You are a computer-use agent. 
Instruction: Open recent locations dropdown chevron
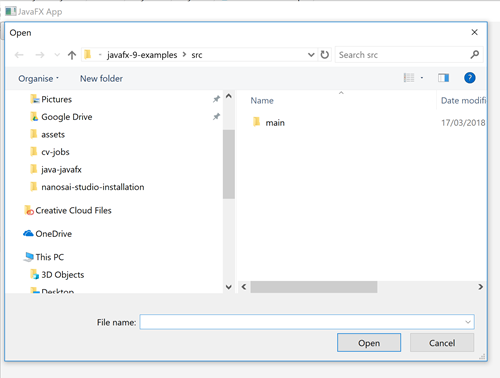[x=57, y=55]
